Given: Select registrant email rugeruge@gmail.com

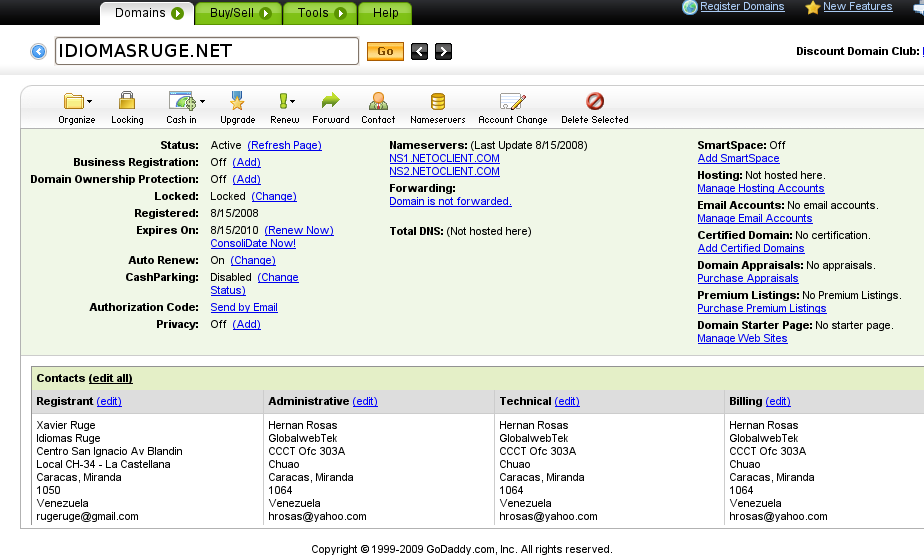Looking at the screenshot, I should (x=87, y=517).
